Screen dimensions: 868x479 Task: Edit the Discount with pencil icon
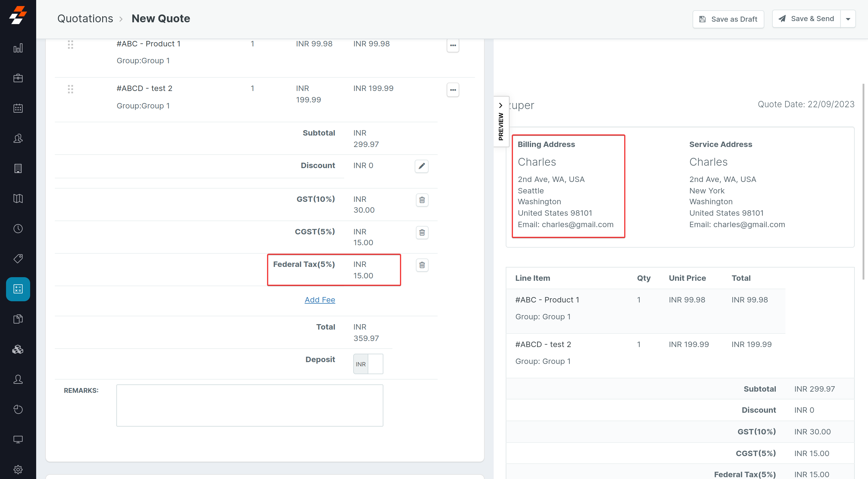click(421, 166)
